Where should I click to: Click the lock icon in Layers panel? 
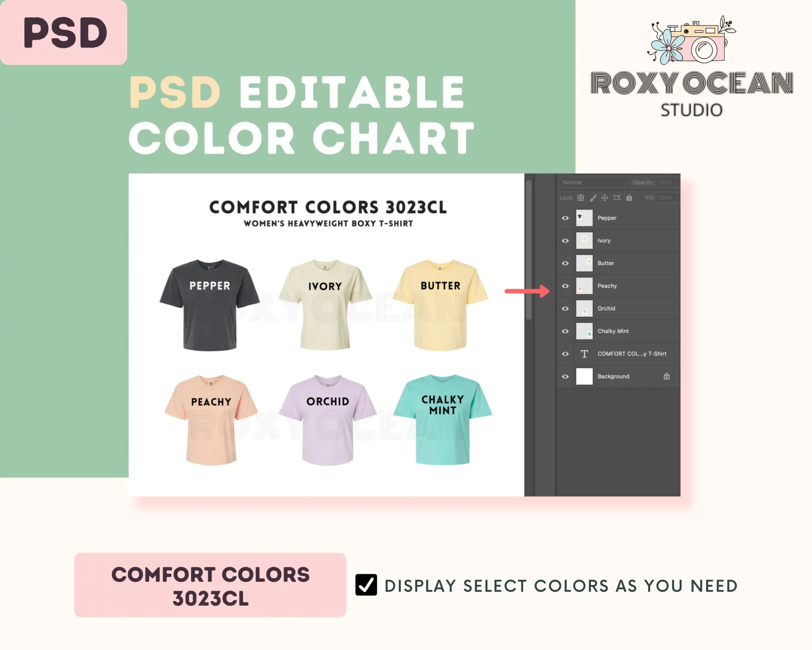coord(666,376)
